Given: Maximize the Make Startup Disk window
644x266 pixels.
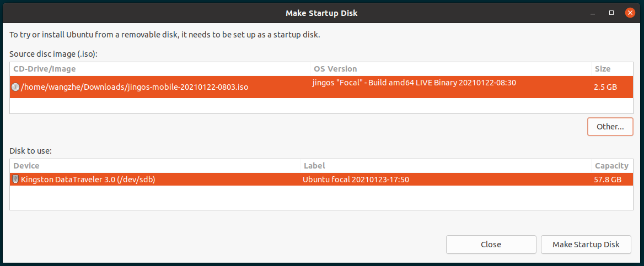Looking at the screenshot, I should tap(611, 12).
